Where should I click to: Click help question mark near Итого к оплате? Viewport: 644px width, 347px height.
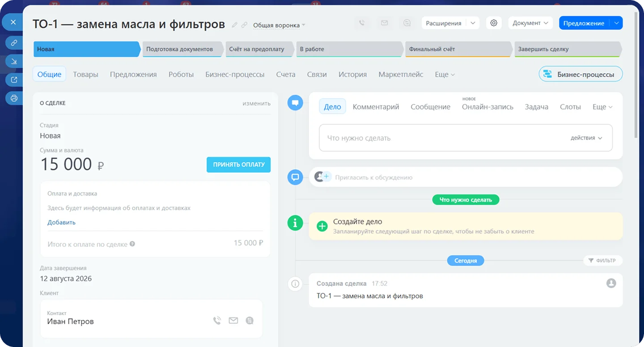132,244
